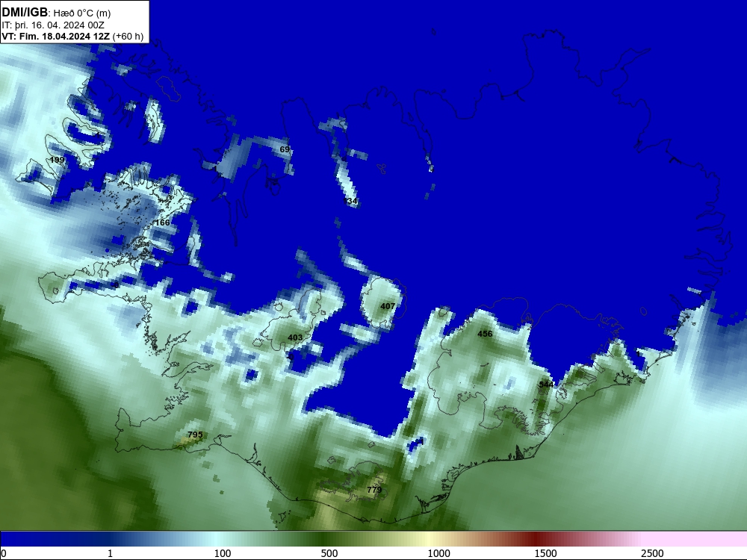The width and height of the screenshot is (747, 560).
Task: Click the colorbar tick label 100
Action: click(223, 553)
